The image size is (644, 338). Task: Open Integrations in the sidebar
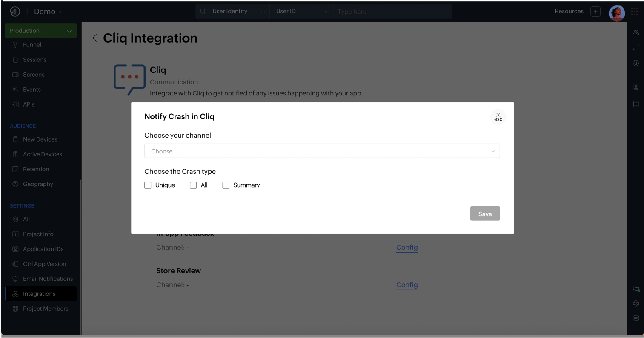tap(41, 294)
